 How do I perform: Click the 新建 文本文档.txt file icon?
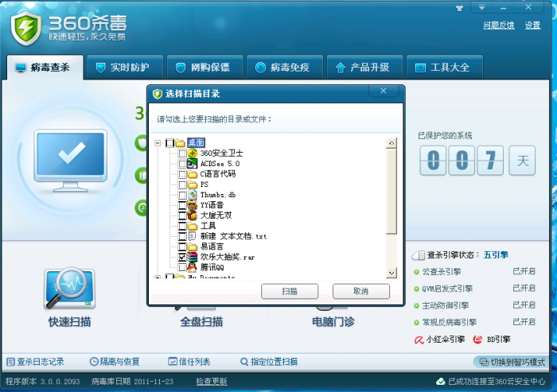[x=193, y=236]
